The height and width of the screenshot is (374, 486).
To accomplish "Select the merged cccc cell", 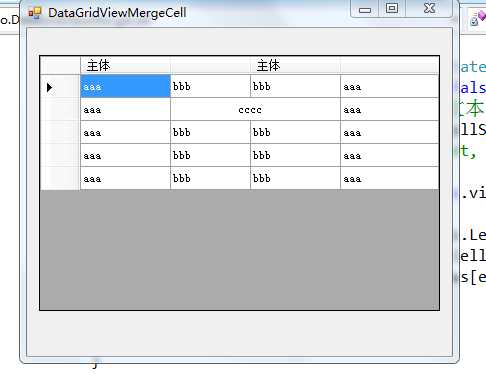I will pos(255,109).
